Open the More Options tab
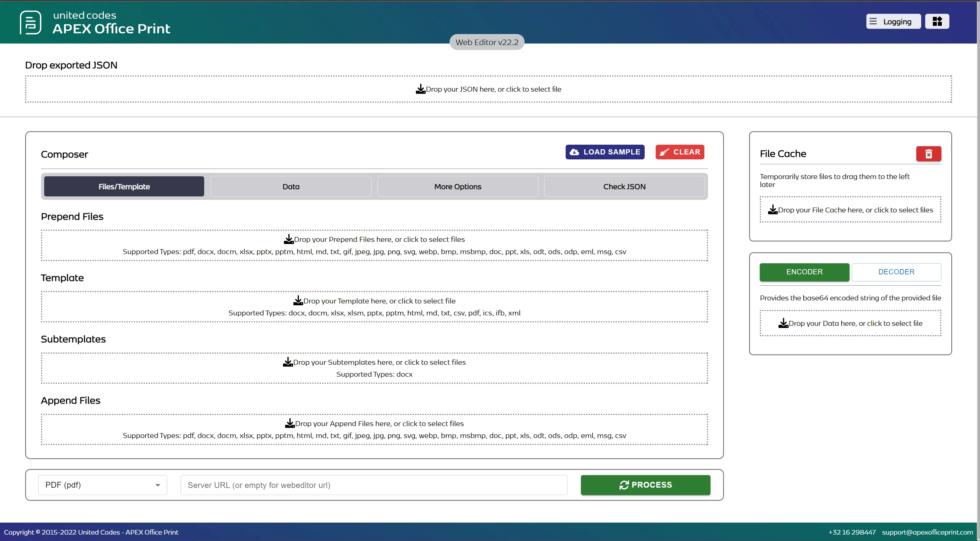Image resolution: width=980 pixels, height=541 pixels. click(x=458, y=187)
